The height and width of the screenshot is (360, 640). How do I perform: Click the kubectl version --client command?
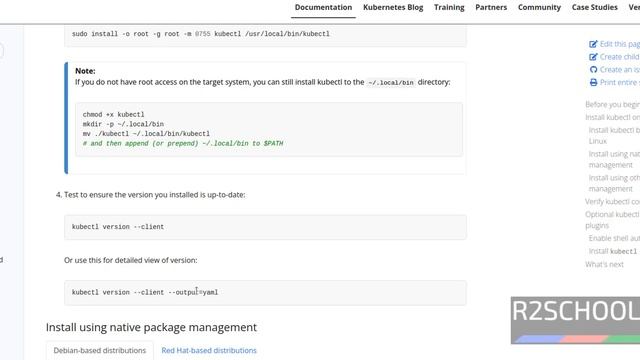tap(118, 227)
